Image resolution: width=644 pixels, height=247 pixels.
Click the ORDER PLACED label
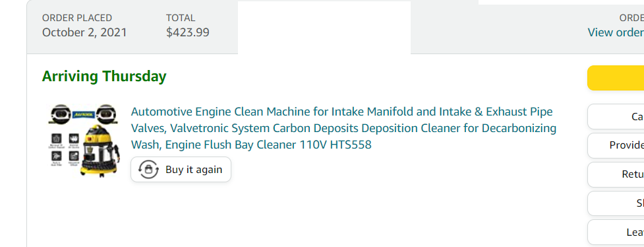click(x=77, y=18)
